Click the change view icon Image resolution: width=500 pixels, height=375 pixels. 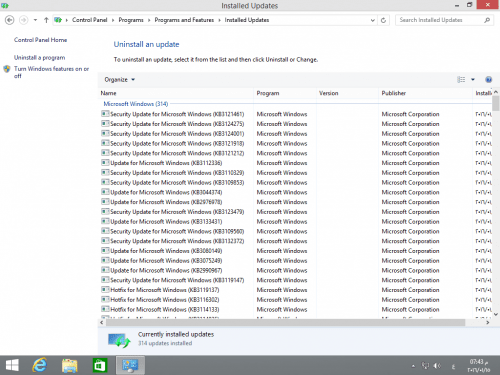point(461,80)
